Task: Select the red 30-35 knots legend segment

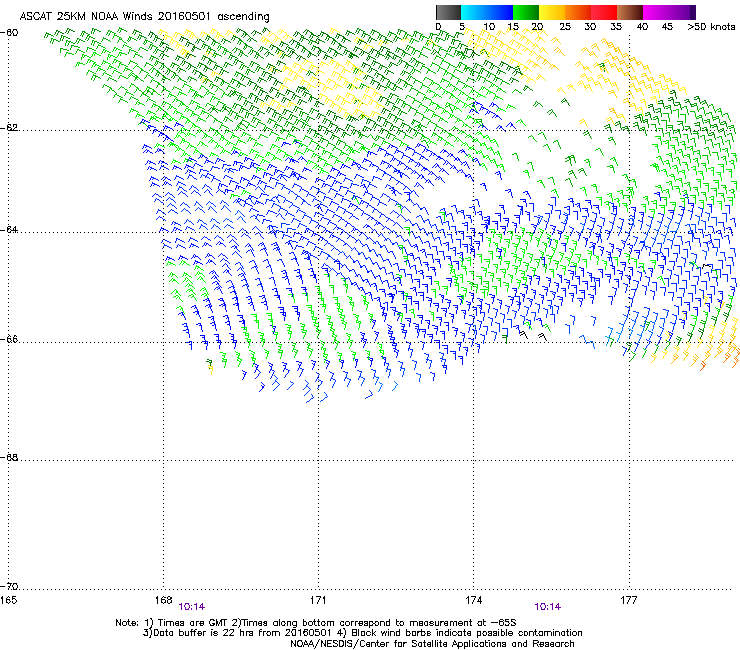Action: (x=604, y=12)
